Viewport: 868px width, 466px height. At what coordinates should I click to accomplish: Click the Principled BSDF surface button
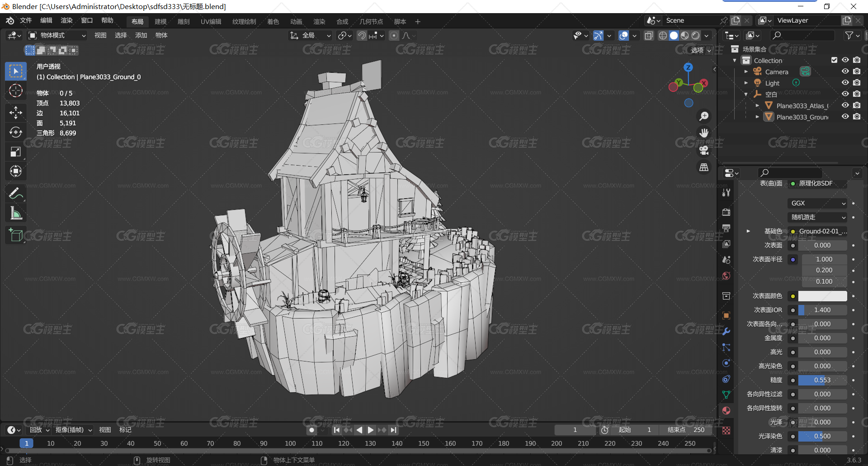tap(817, 183)
